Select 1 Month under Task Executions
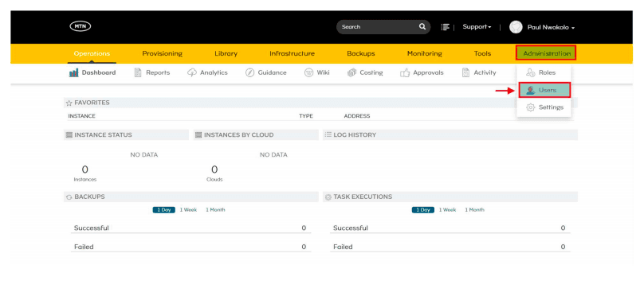Screen dimensions: 644x296 (474, 210)
